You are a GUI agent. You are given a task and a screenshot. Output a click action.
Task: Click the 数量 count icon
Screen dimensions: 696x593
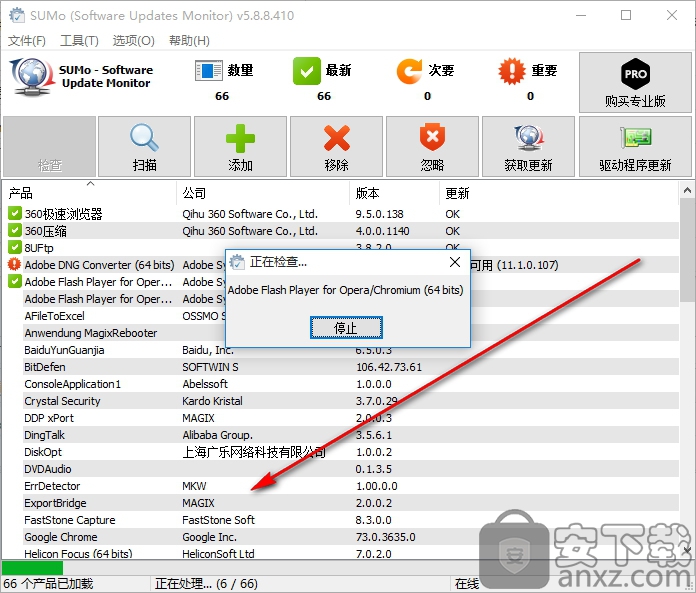pyautogui.click(x=208, y=71)
